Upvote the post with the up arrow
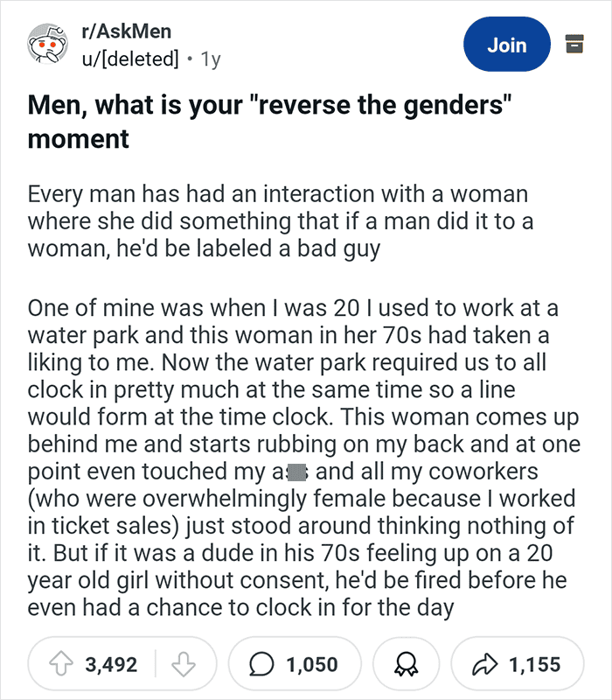This screenshot has height=700, width=612. pos(61,664)
